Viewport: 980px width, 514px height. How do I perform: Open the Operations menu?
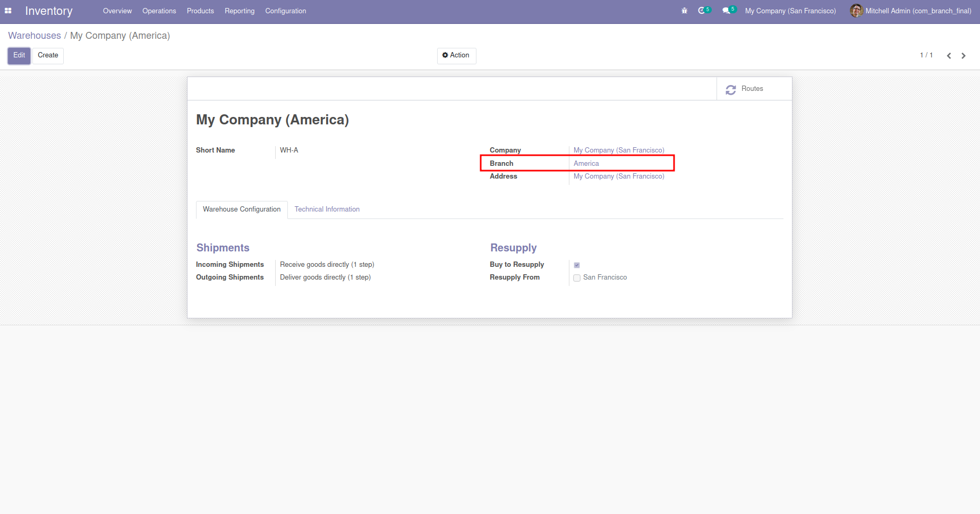coord(159,11)
